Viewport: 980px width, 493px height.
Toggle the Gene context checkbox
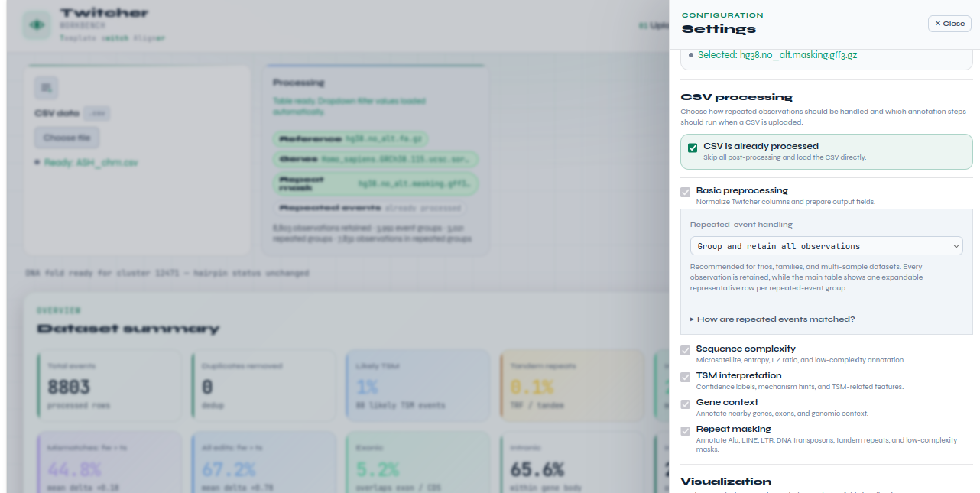pyautogui.click(x=686, y=404)
